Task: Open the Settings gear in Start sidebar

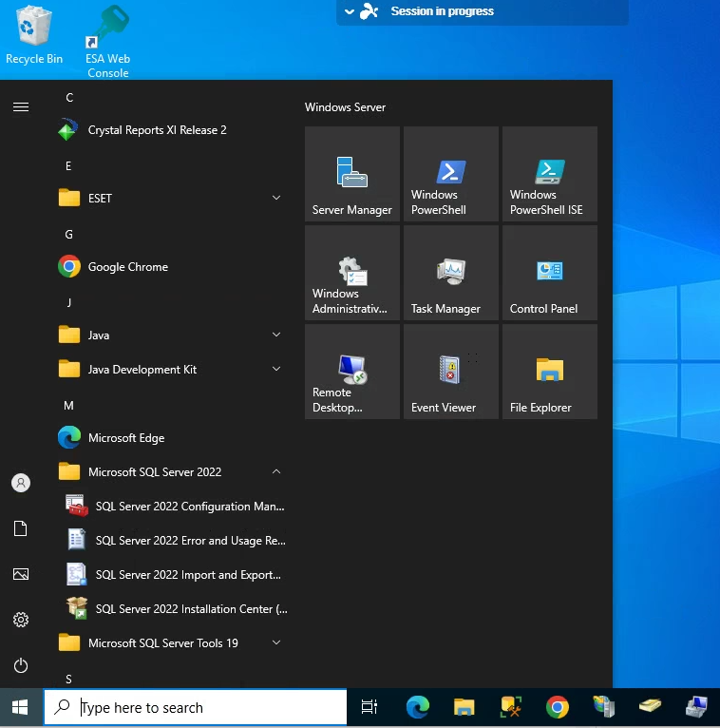Action: pos(21,620)
